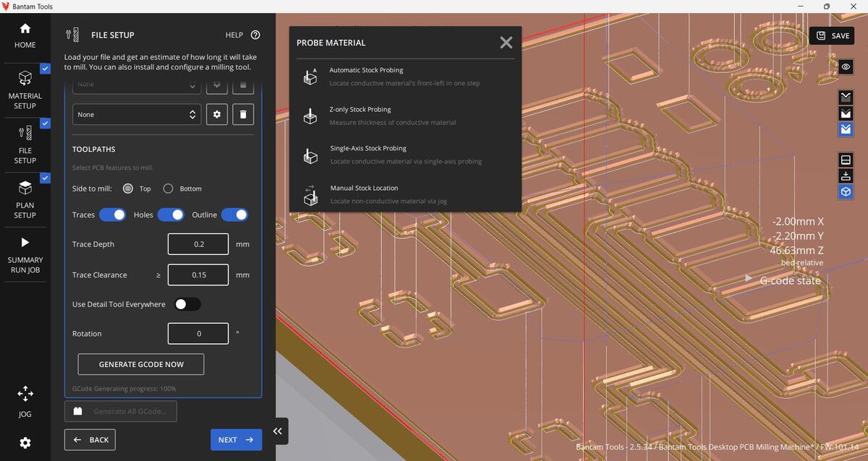868x461 pixels.
Task: Close the Probe Material panel
Action: 506,43
